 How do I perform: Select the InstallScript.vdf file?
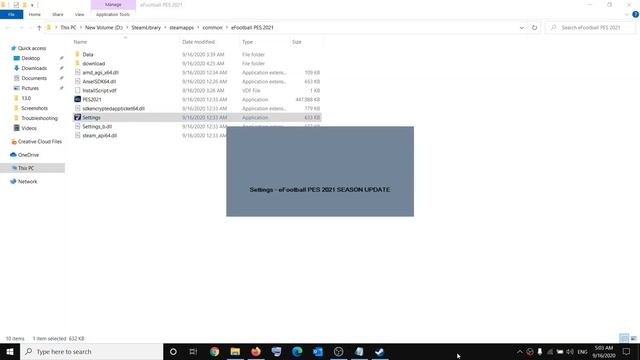pyautogui.click(x=99, y=90)
